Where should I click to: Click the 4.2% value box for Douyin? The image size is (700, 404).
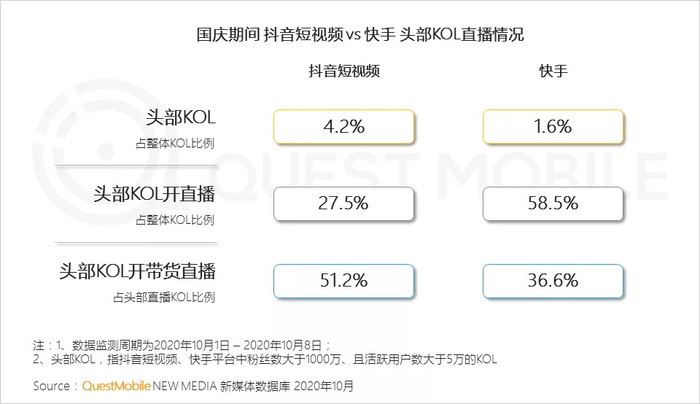344,127
